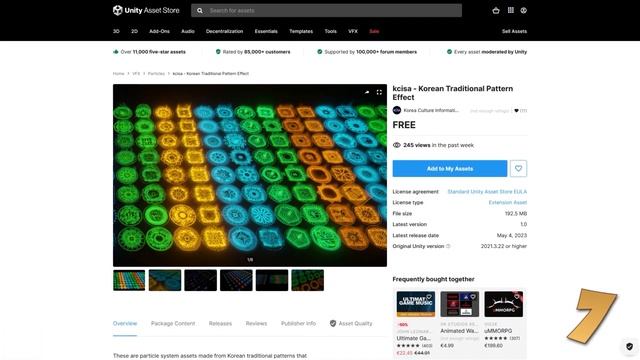Open the Animated Wa... product image
The width and height of the screenshot is (640, 360).
click(x=460, y=304)
